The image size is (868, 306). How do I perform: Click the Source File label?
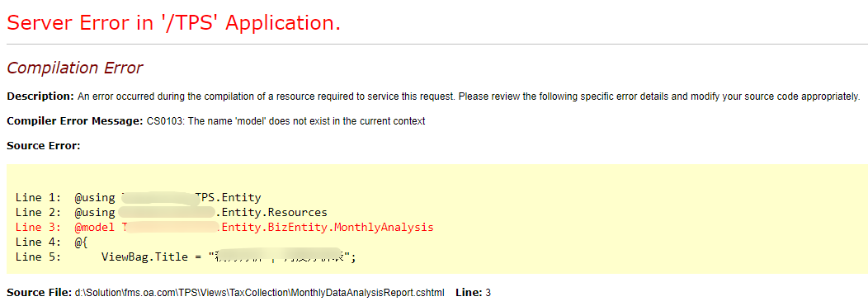[x=40, y=292]
